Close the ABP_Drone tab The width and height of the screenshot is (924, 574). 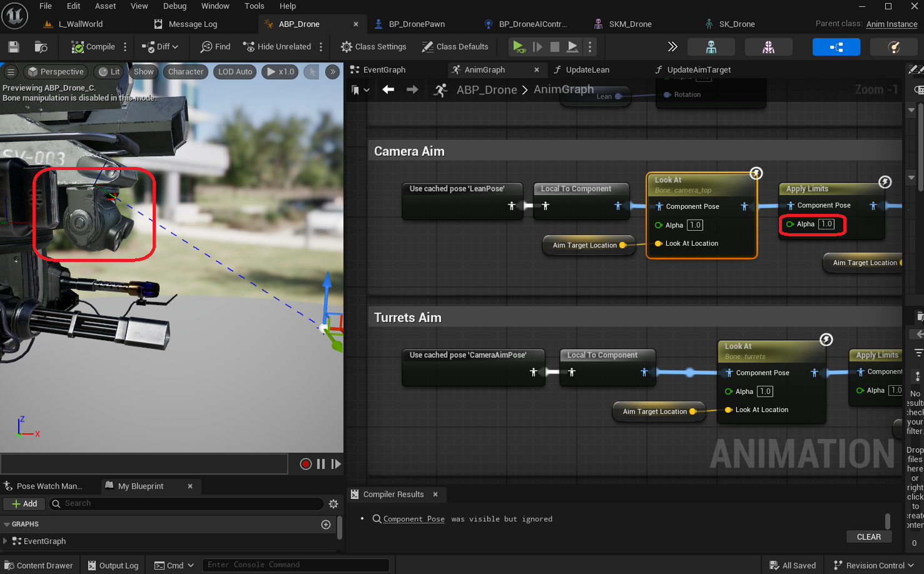(x=356, y=24)
